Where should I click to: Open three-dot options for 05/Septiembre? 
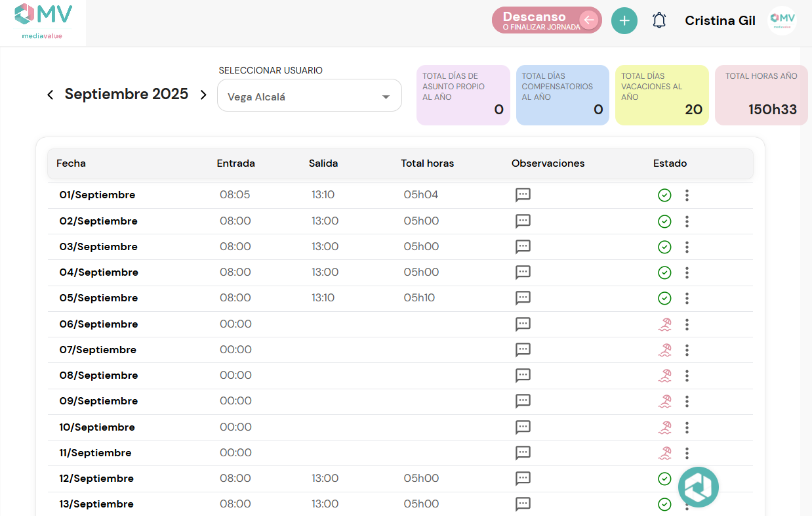pos(687,298)
